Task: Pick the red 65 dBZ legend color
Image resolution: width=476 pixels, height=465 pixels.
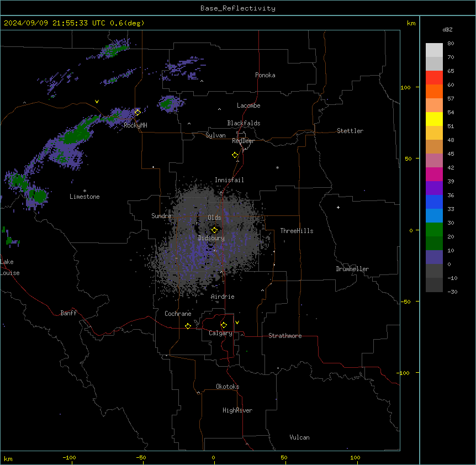Action: pyautogui.click(x=434, y=77)
